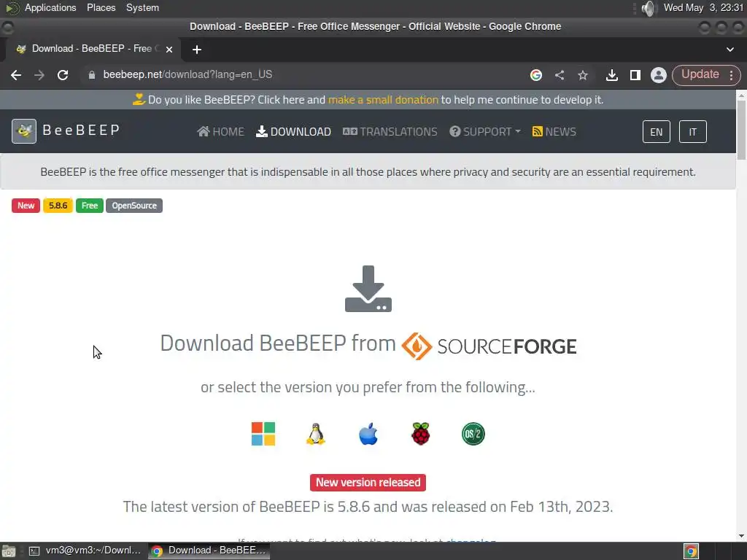
Task: Click show desktop icon in bottom panel
Action: click(9, 551)
